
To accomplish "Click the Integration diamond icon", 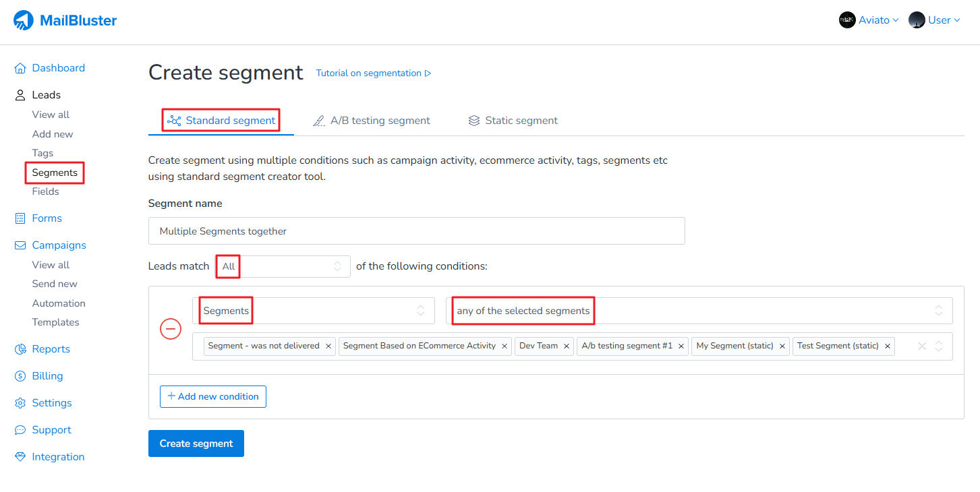I will click(x=20, y=457).
